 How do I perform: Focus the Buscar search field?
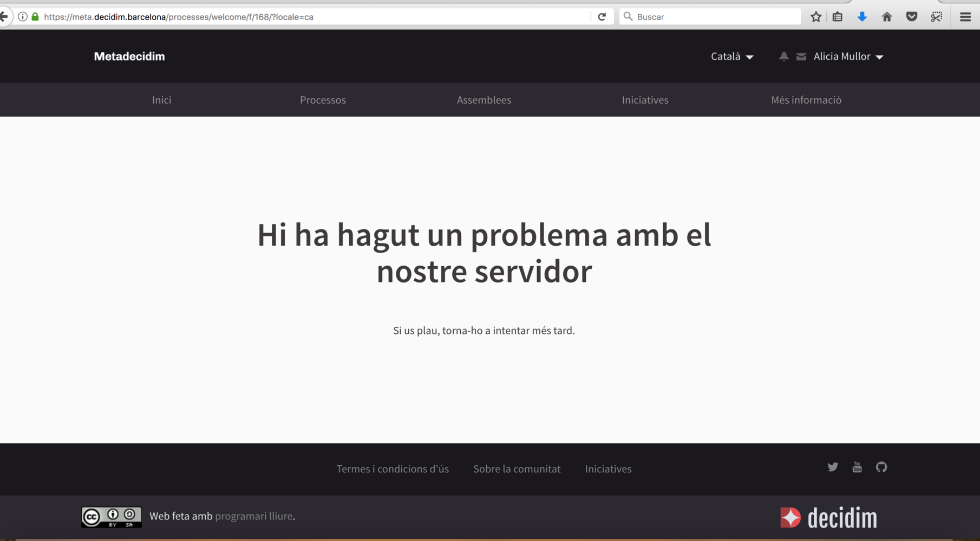tap(715, 17)
